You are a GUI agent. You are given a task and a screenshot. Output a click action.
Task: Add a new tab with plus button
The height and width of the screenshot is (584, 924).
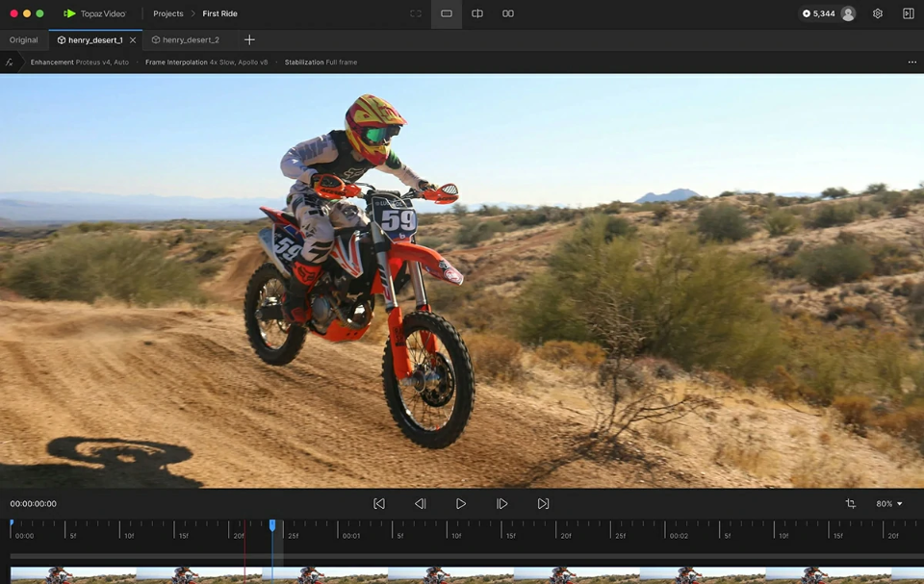[x=249, y=40]
